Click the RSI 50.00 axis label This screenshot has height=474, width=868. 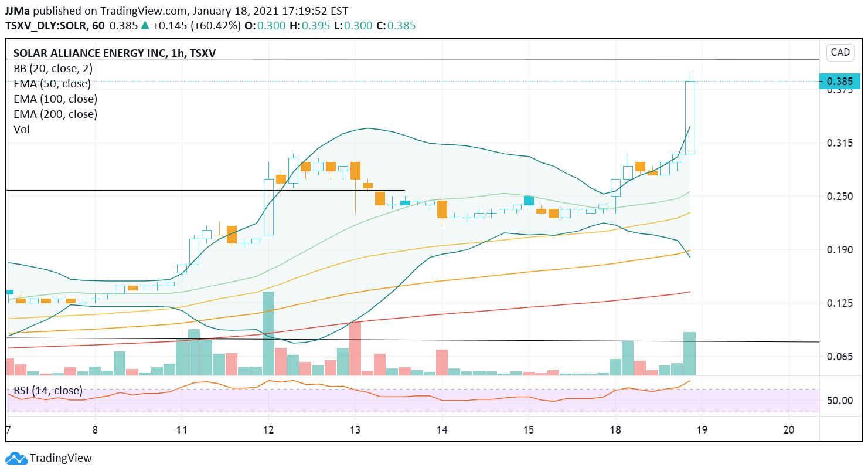[839, 401]
